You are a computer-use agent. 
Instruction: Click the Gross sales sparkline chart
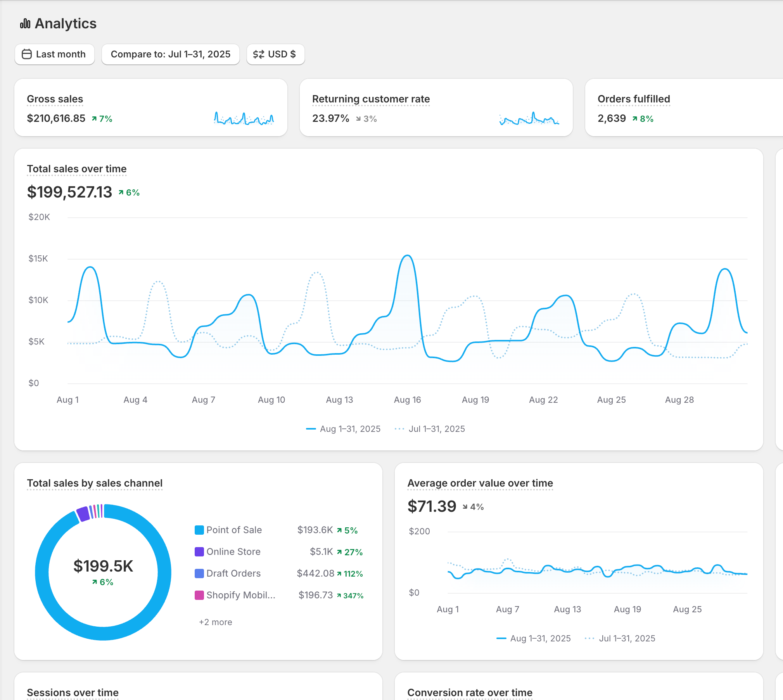(244, 118)
